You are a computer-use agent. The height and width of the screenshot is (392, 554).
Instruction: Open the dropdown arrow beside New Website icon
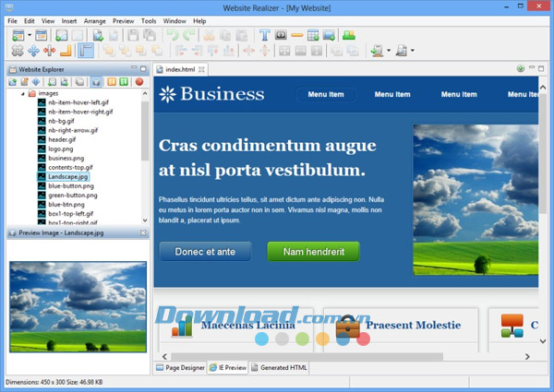30,35
